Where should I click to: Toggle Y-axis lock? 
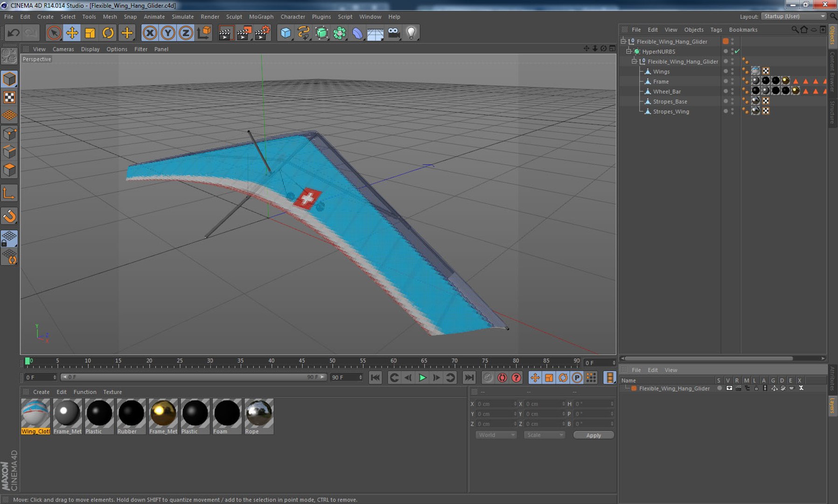tap(168, 33)
